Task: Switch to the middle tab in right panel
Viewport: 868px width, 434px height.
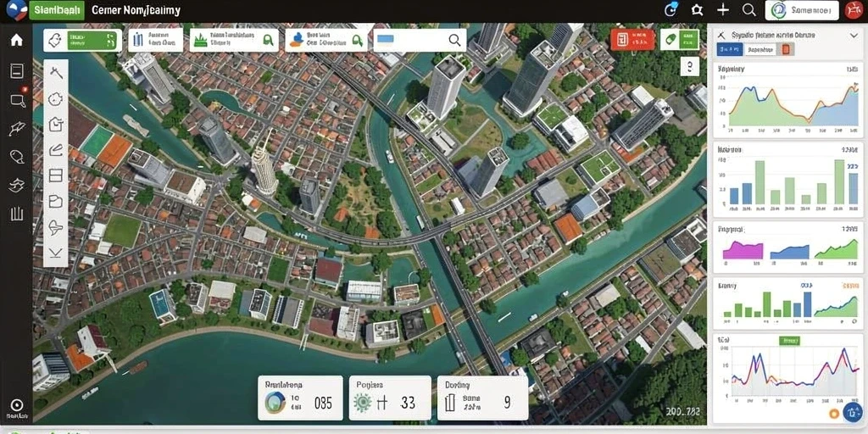Action: [x=760, y=50]
